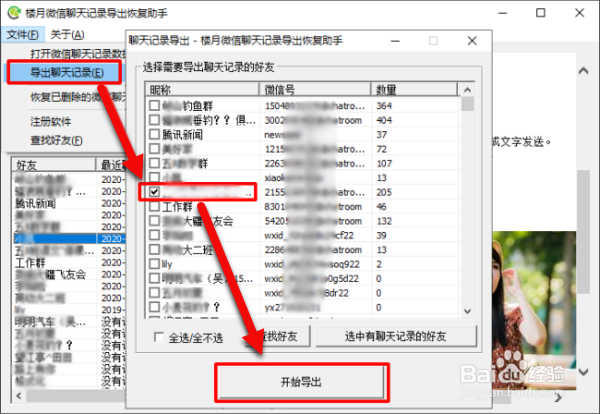Select 注册软件 from the file menu
The image size is (600, 414).
point(51,122)
